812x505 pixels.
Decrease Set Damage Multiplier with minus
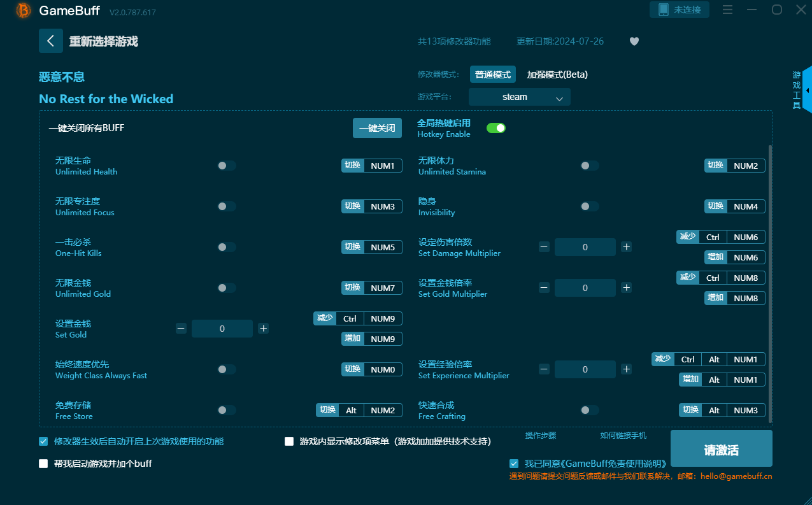click(x=544, y=247)
